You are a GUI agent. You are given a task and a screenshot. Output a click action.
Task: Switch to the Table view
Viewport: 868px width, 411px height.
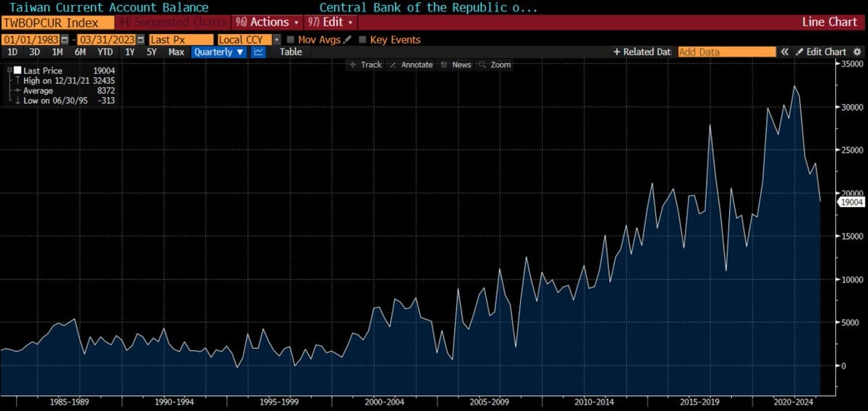(291, 52)
